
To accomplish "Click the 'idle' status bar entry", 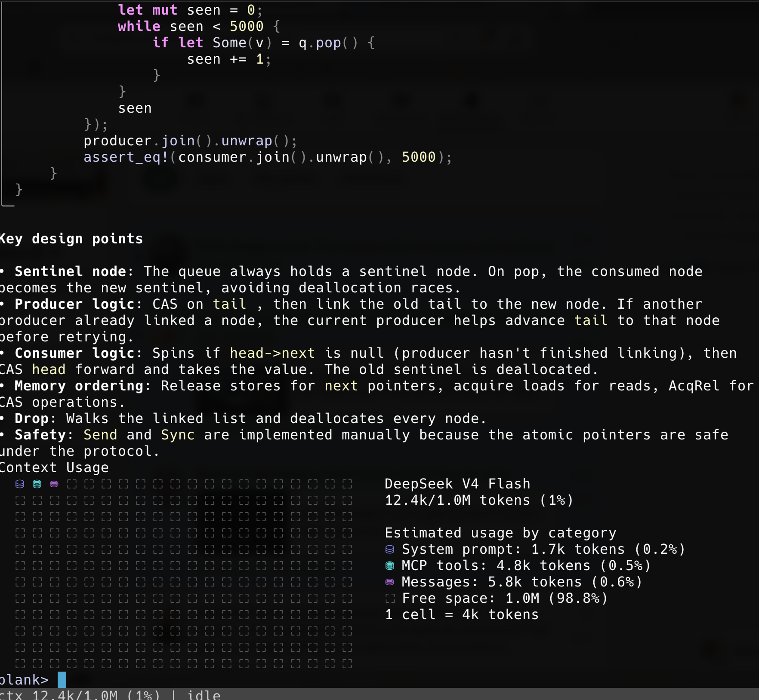I will coord(204,695).
